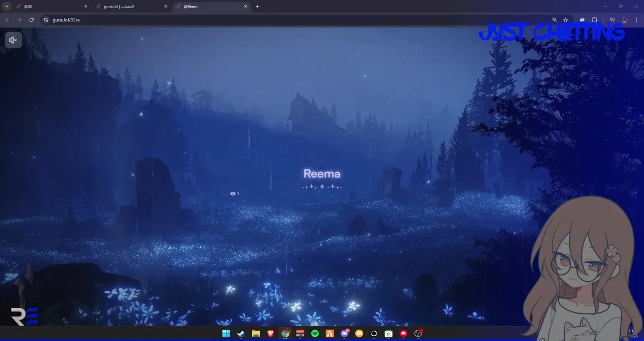Screen dimensions: 644x341
Task: Click the profile view counter eye icon
Action: click(x=233, y=194)
